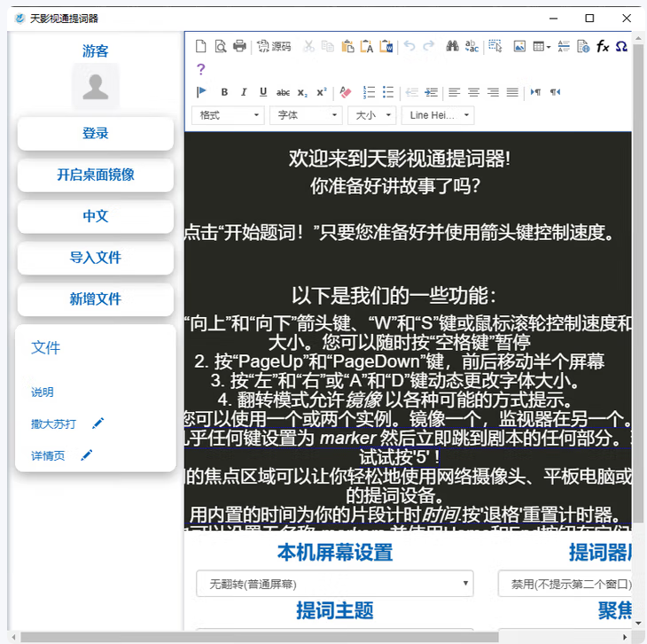Click the guest avatar image
This screenshot has width=647, height=644.
(x=96, y=86)
